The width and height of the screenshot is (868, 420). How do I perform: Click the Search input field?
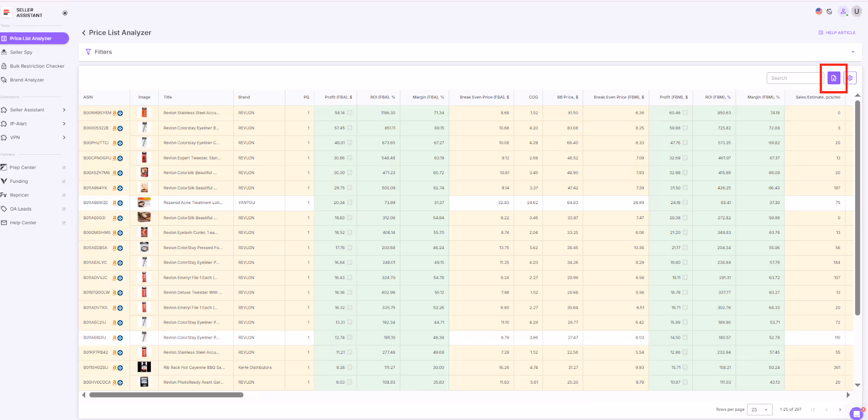pyautogui.click(x=795, y=78)
